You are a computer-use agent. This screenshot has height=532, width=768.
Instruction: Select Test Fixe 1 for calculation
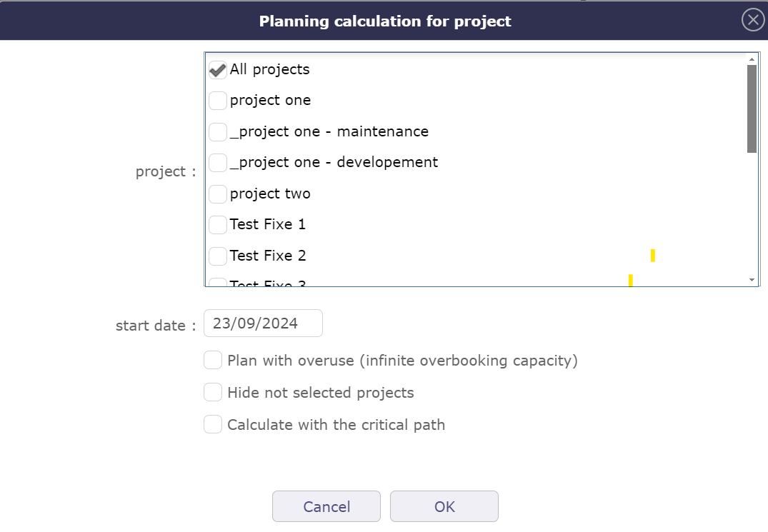(x=217, y=224)
